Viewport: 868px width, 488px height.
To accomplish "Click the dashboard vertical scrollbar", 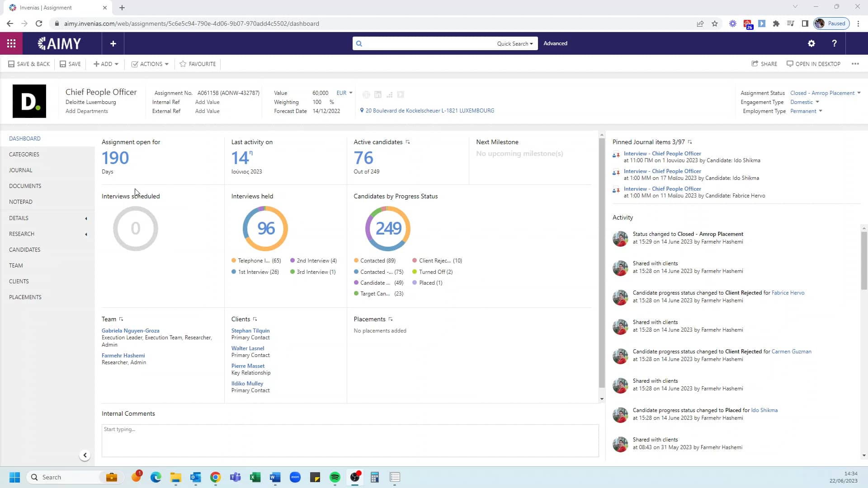I will pos(602,262).
